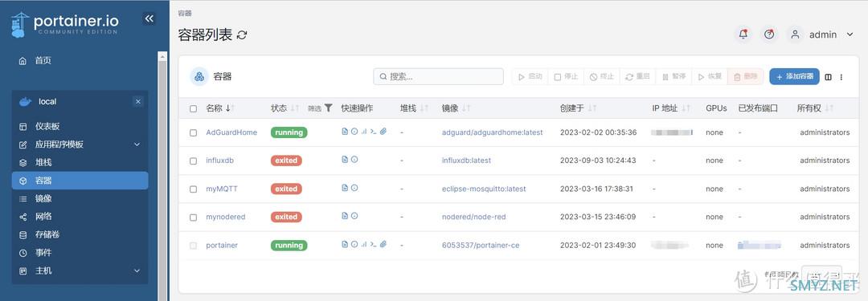This screenshot has height=301, width=868.
Task: Check the influxdb row checkbox
Action: (x=193, y=161)
